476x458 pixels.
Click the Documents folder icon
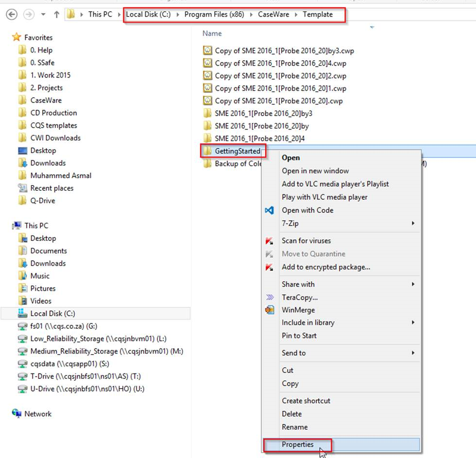tap(22, 251)
